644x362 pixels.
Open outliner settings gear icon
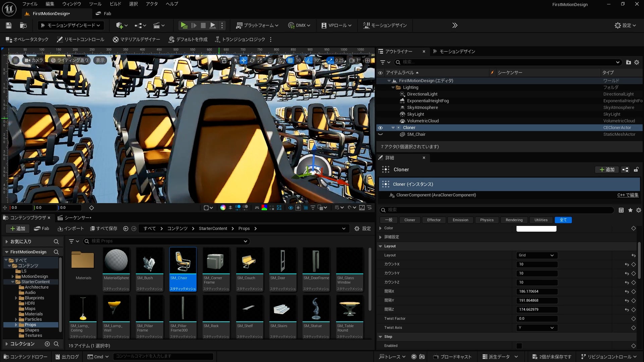pos(637,62)
